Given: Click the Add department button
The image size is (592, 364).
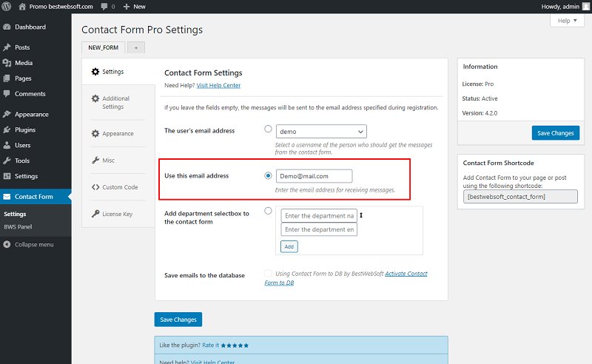Looking at the screenshot, I should [x=289, y=246].
